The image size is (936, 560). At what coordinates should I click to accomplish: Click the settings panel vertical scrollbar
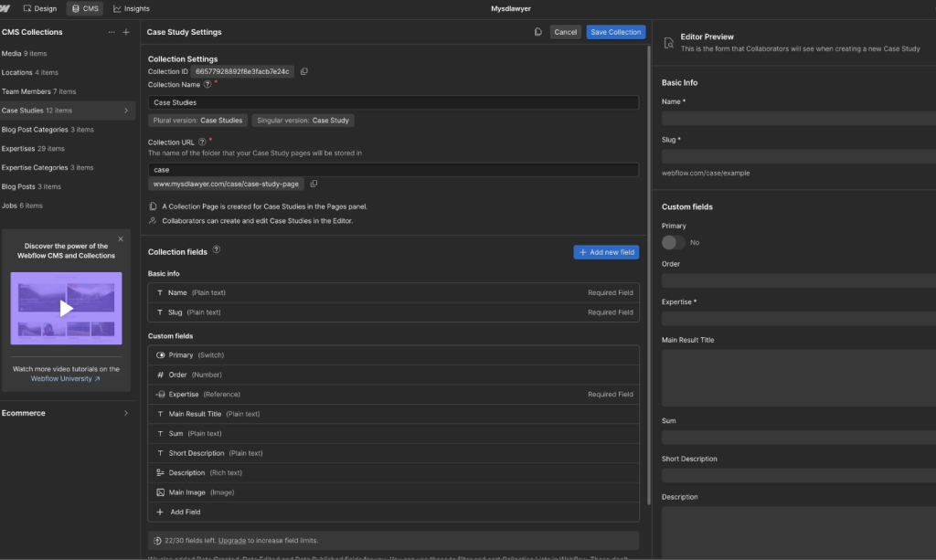tap(649, 276)
